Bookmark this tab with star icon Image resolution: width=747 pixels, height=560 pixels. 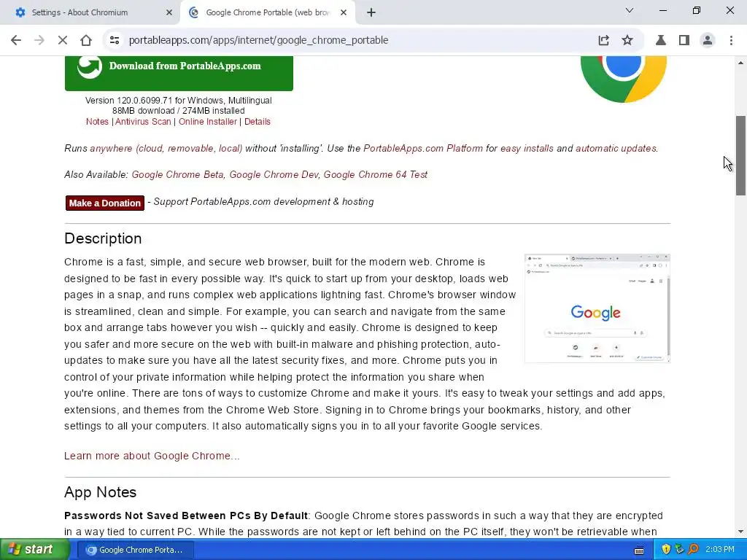[x=627, y=41]
